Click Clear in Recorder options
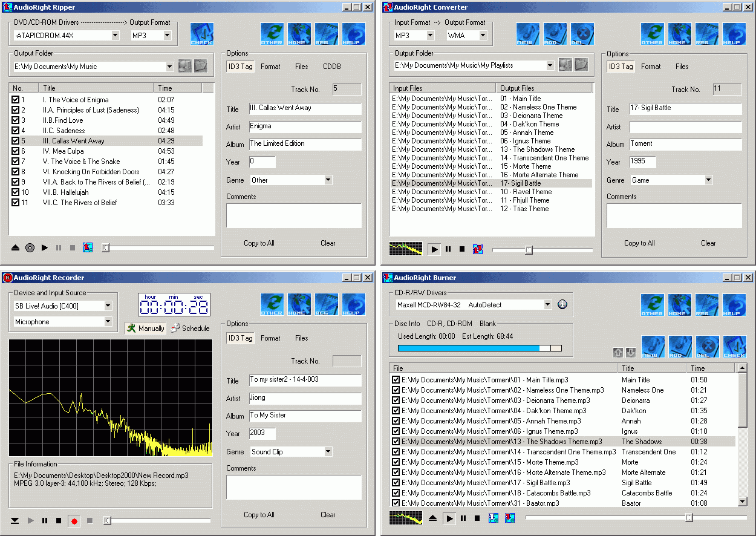This screenshot has height=536, width=756. tap(328, 515)
